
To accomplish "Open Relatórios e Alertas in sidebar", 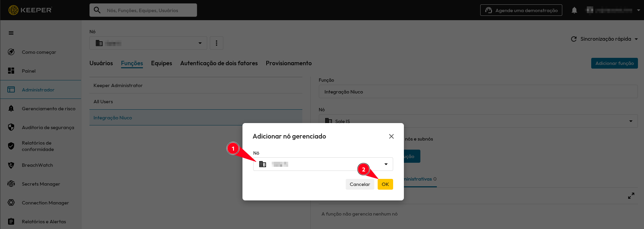I will [x=41, y=222].
